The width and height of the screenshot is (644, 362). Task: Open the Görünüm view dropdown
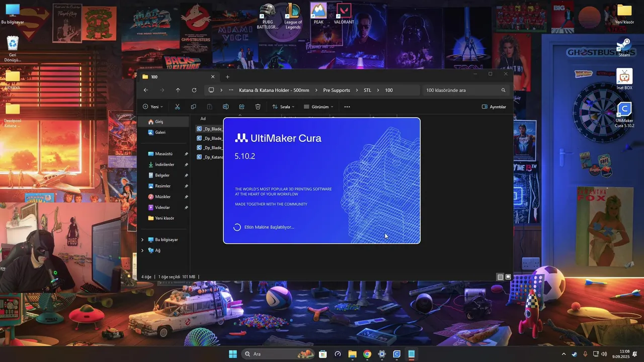pyautogui.click(x=318, y=107)
